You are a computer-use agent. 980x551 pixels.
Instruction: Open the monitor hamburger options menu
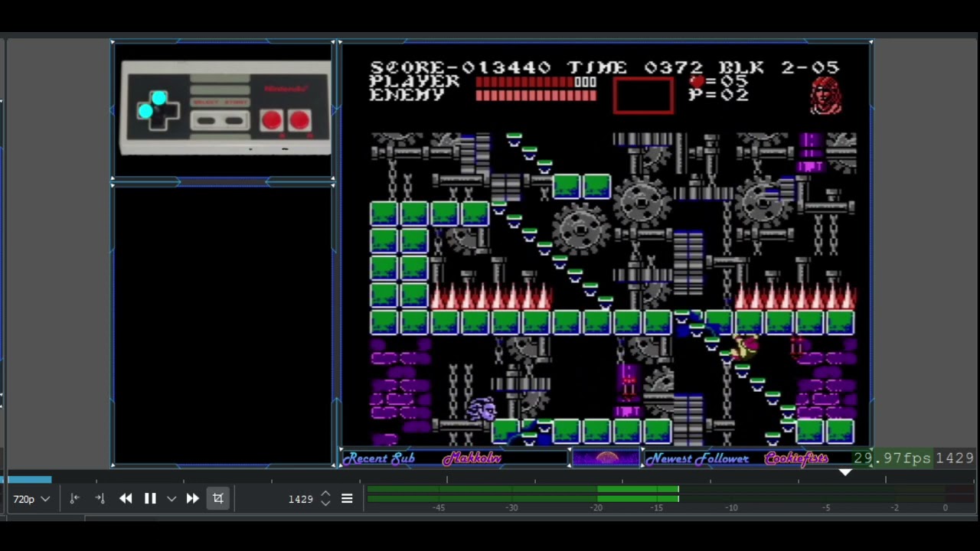tap(347, 499)
